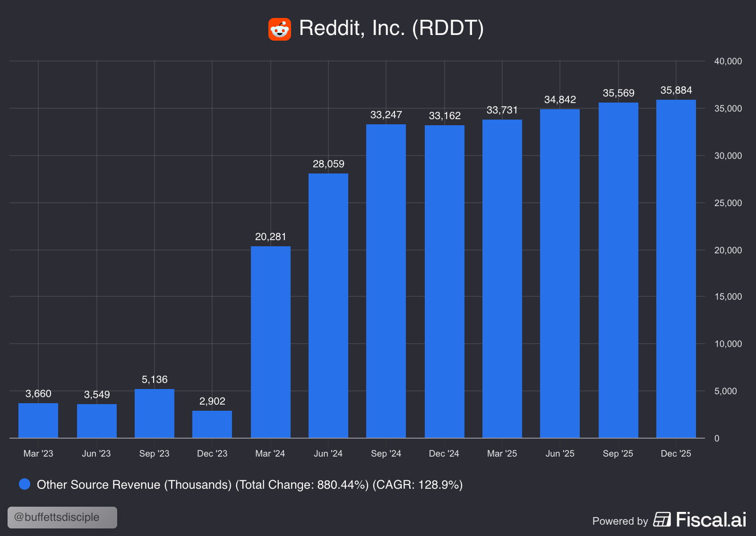Click the blue legend dot for Other Source Revenue
The width and height of the screenshot is (756, 536).
(25, 484)
